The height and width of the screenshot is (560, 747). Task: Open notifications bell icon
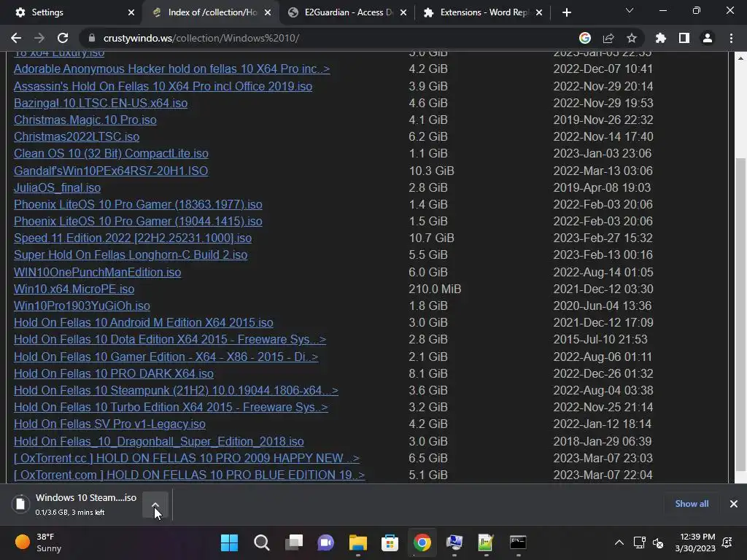(727, 542)
